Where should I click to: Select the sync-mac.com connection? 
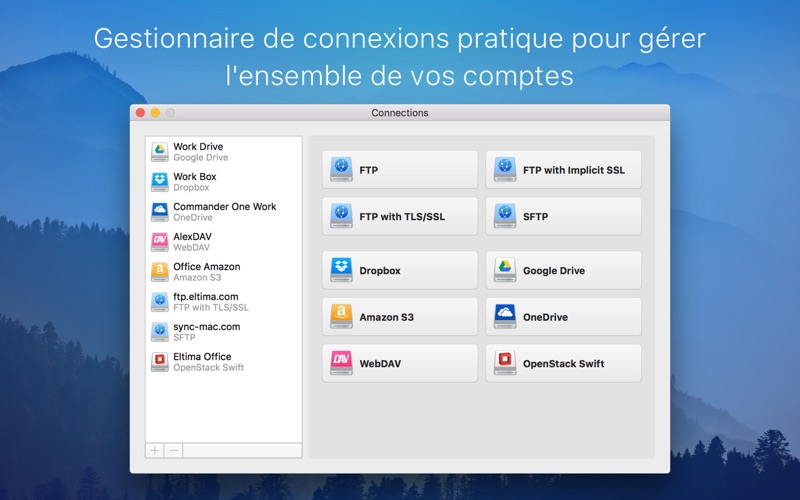pyautogui.click(x=223, y=332)
